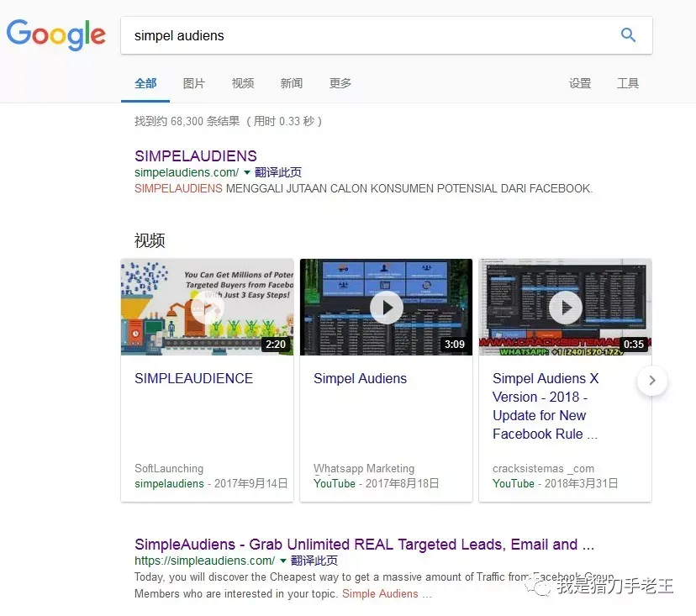Click 翻译此页 for simpleaudiens.com result
This screenshot has width=696, height=616.
click(x=314, y=561)
